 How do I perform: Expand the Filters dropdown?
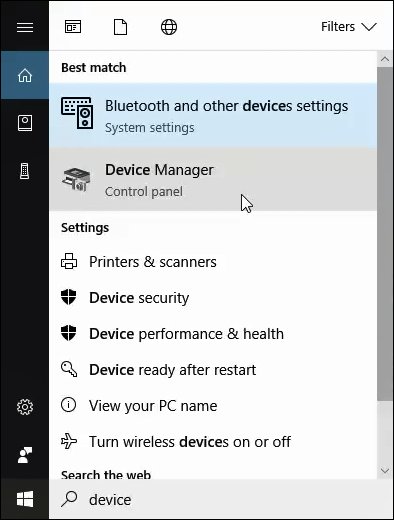[x=349, y=27]
